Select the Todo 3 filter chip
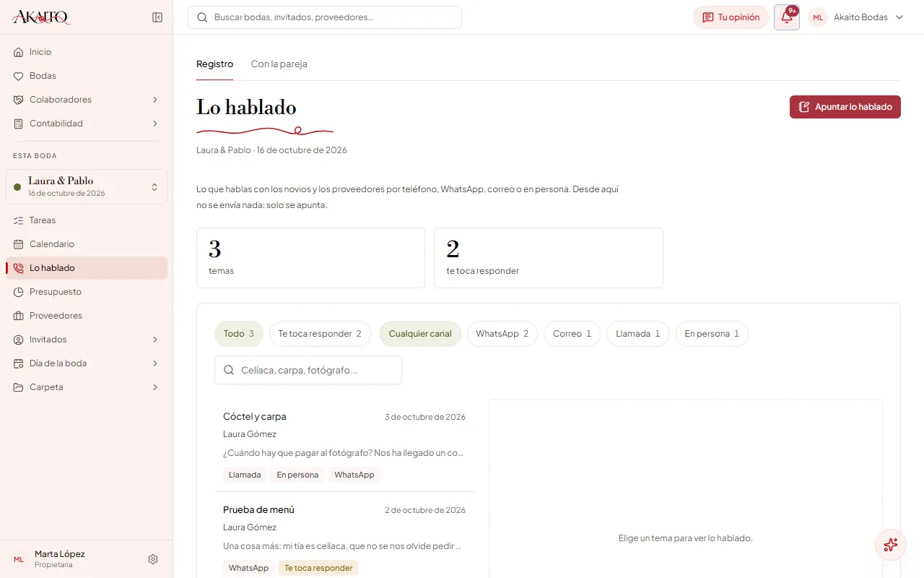The height and width of the screenshot is (578, 924). click(239, 334)
